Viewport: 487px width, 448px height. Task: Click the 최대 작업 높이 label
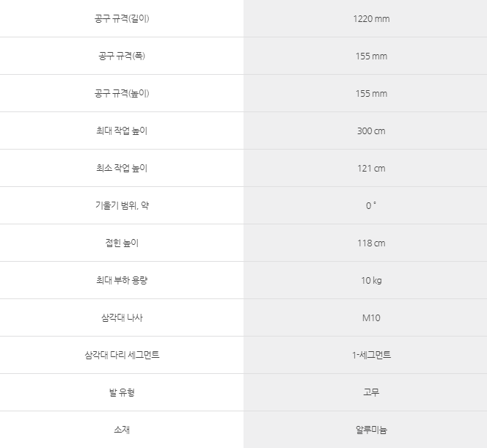tap(122, 131)
